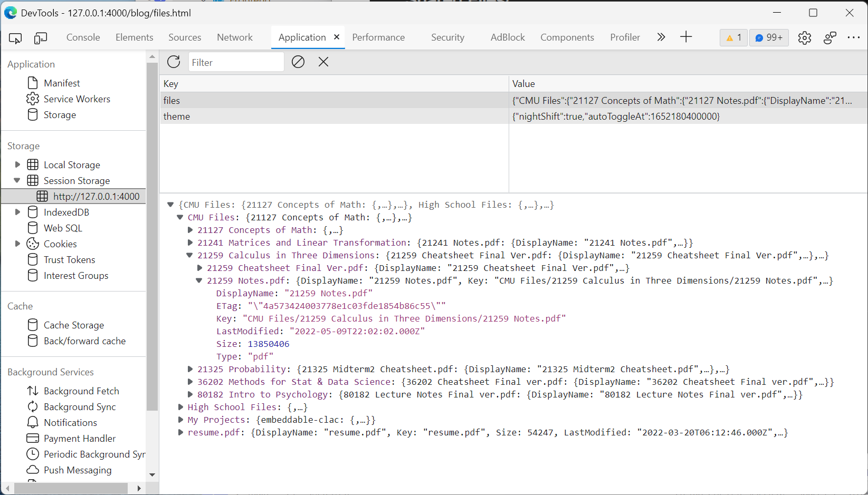868x495 pixels.
Task: Click sidebar scroll down arrow
Action: coord(152,474)
